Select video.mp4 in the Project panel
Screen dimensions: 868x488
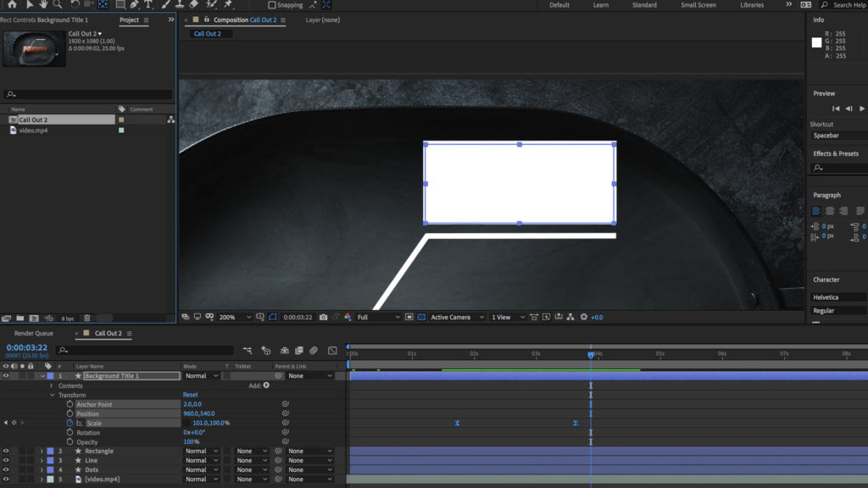point(33,130)
